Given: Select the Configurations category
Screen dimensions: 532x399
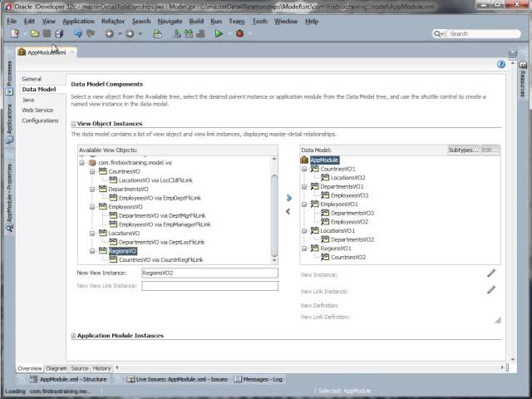Looking at the screenshot, I should (x=40, y=121).
